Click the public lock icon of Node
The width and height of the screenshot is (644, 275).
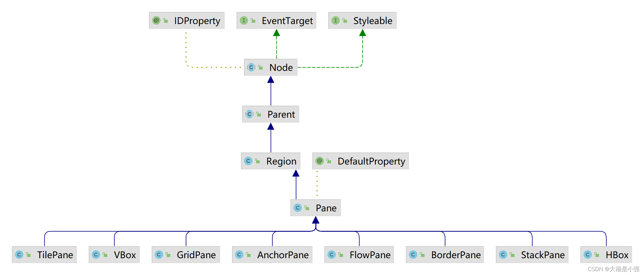260,67
